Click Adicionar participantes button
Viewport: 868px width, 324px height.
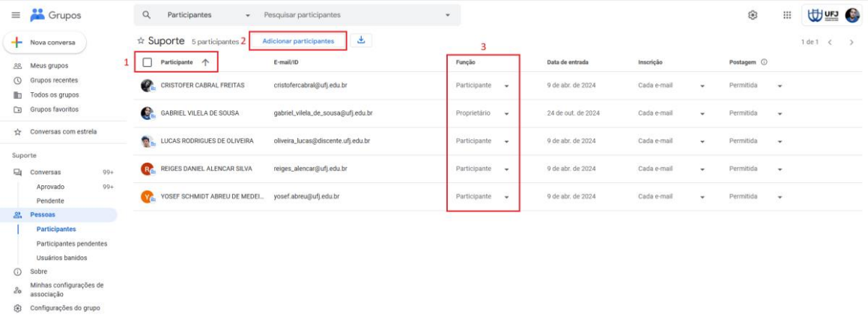coord(298,41)
